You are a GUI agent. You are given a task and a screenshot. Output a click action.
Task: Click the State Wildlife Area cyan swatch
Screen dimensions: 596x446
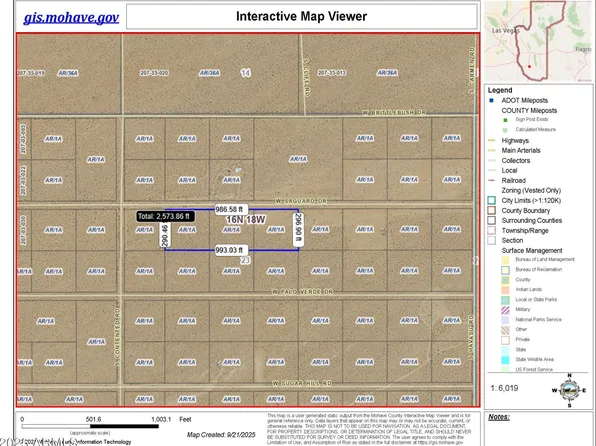tap(505, 360)
